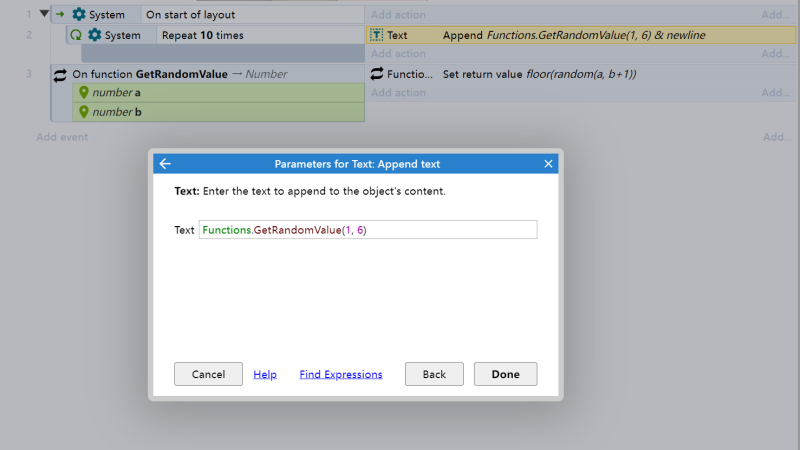Click the Done button
This screenshot has width=800, height=450.
[505, 374]
